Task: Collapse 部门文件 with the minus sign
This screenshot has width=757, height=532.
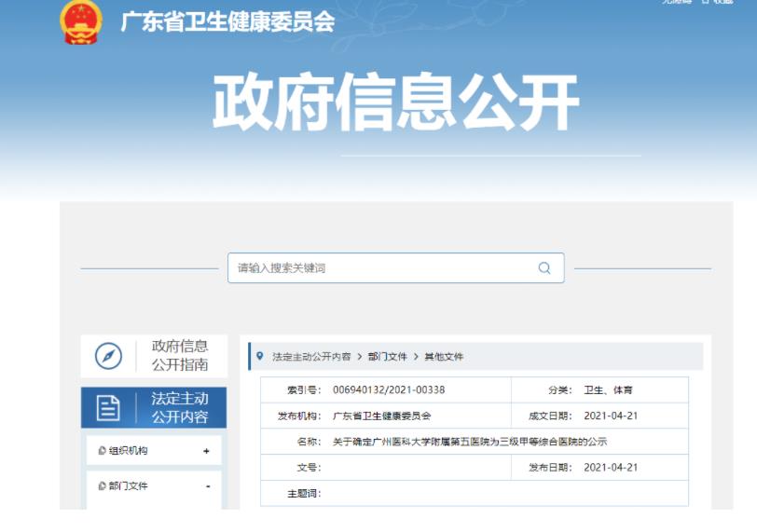Action: pyautogui.click(x=207, y=486)
